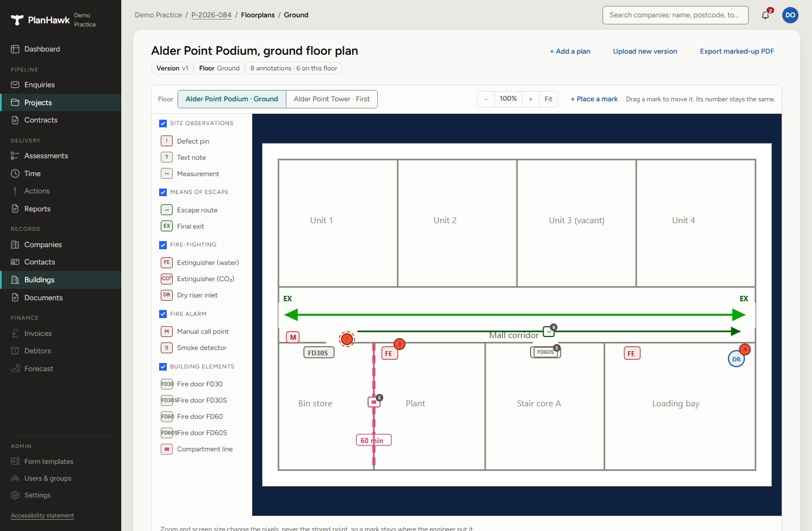Switch to Alder Point Tower · First tab
812x531 pixels.
click(x=332, y=99)
